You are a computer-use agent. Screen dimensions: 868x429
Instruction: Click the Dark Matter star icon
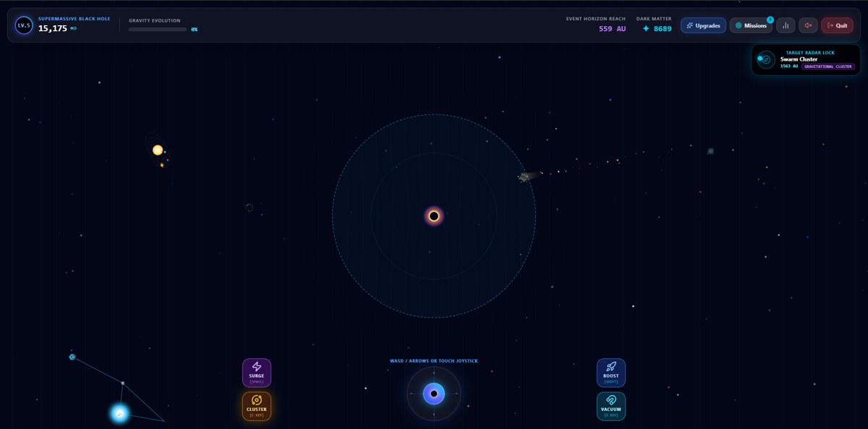point(646,29)
